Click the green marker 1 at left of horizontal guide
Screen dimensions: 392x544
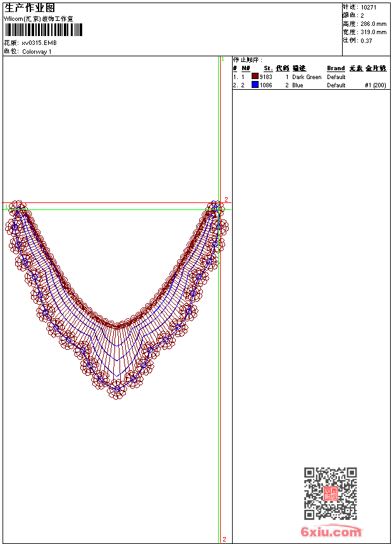click(6, 207)
